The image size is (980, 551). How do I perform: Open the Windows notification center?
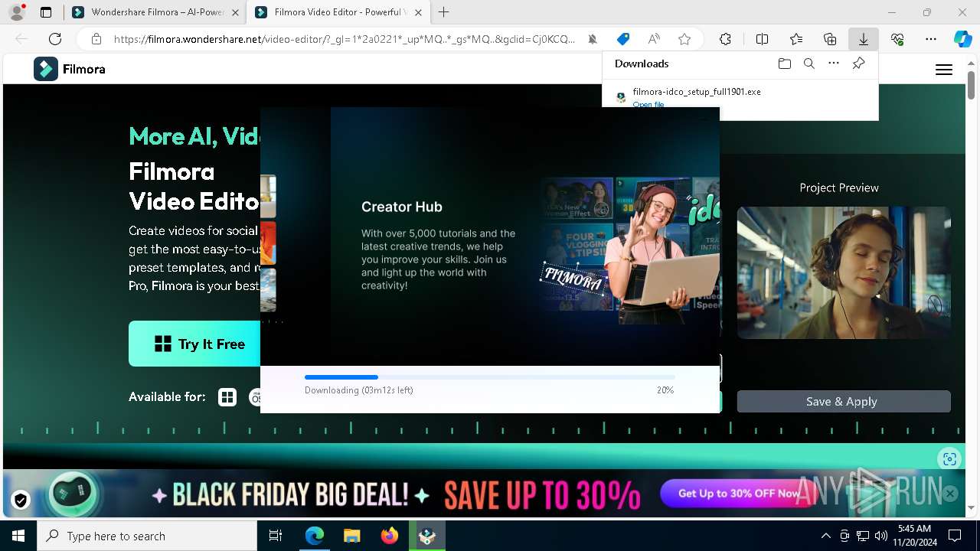click(955, 536)
